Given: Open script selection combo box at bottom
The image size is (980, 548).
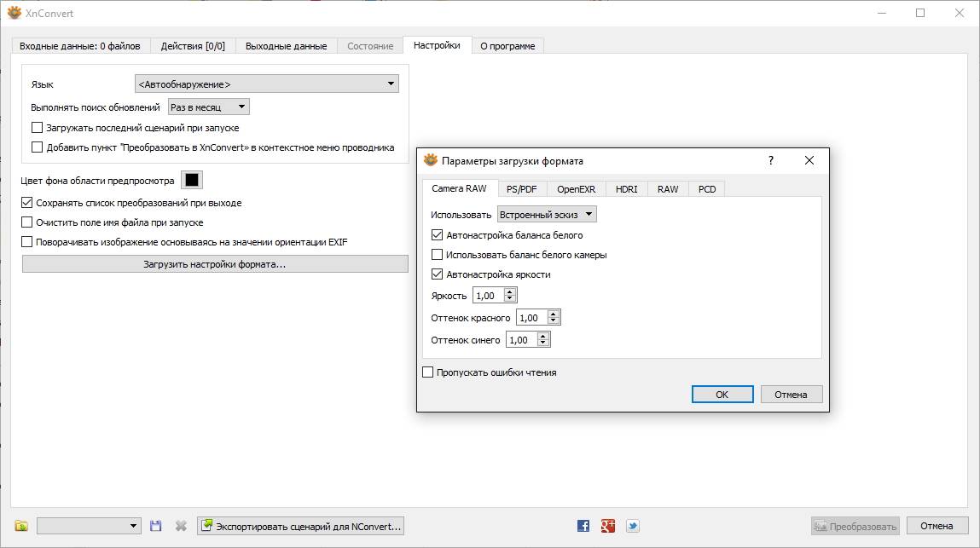Looking at the screenshot, I should tap(89, 526).
